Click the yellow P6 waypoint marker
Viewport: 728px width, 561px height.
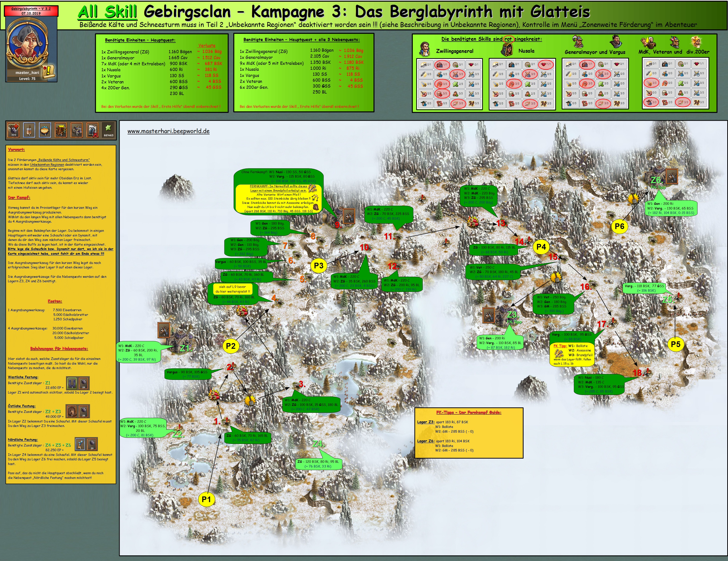(x=619, y=226)
